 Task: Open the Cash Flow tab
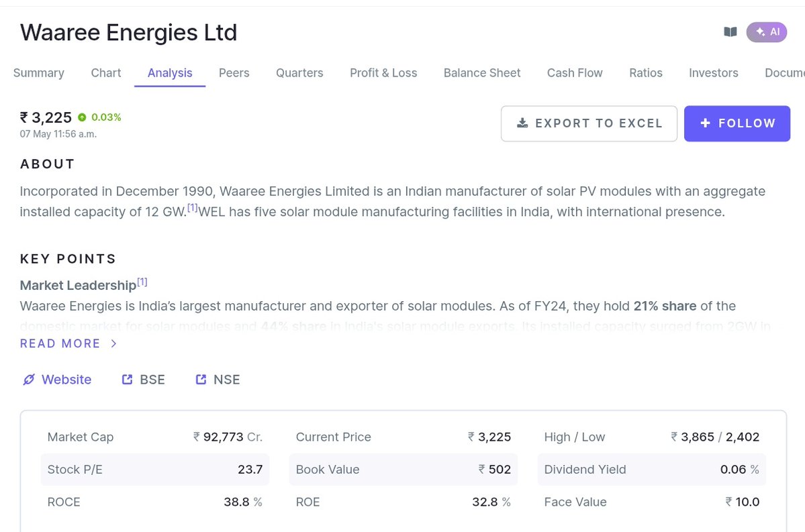[x=575, y=73]
